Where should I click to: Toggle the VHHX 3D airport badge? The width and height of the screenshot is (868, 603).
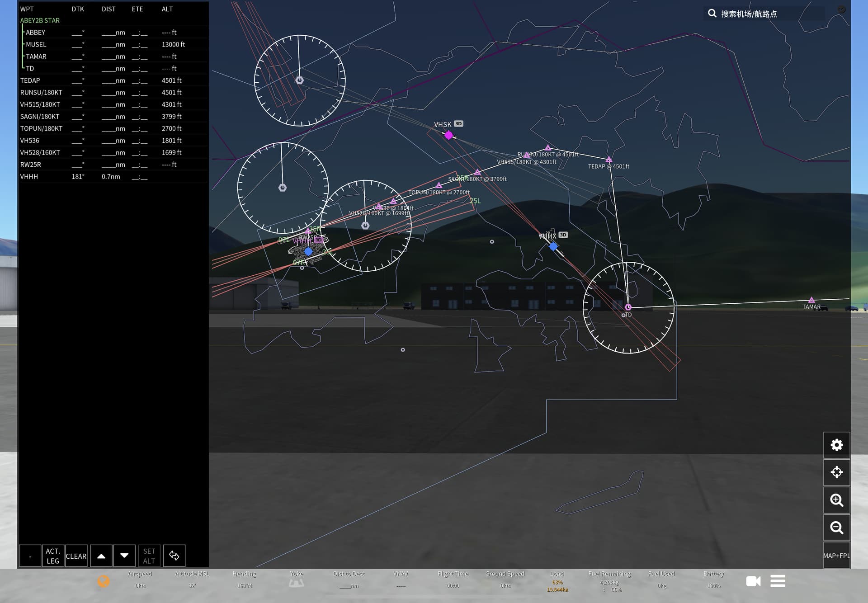[x=563, y=235]
